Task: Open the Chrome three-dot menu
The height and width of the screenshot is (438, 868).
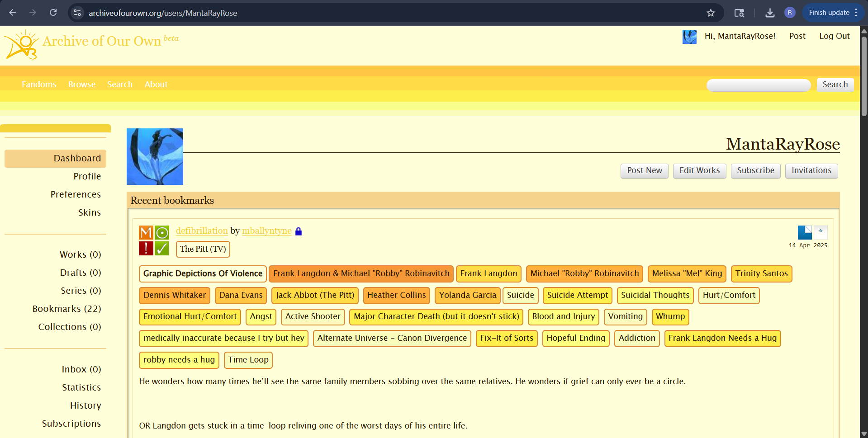Action: pyautogui.click(x=856, y=13)
